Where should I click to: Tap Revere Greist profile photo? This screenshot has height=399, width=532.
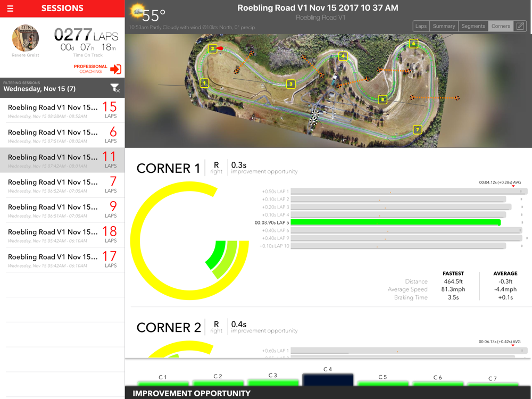(x=26, y=38)
